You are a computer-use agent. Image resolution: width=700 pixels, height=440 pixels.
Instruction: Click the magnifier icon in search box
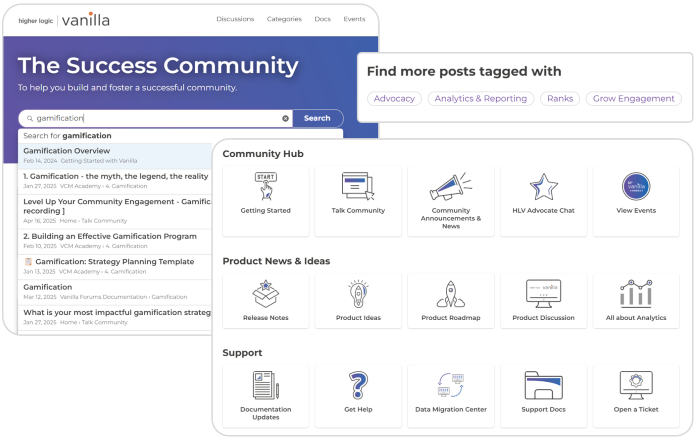pyautogui.click(x=30, y=118)
